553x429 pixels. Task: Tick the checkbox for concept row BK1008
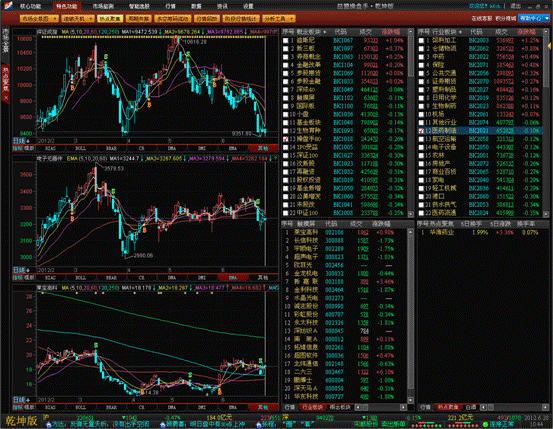(x=285, y=213)
